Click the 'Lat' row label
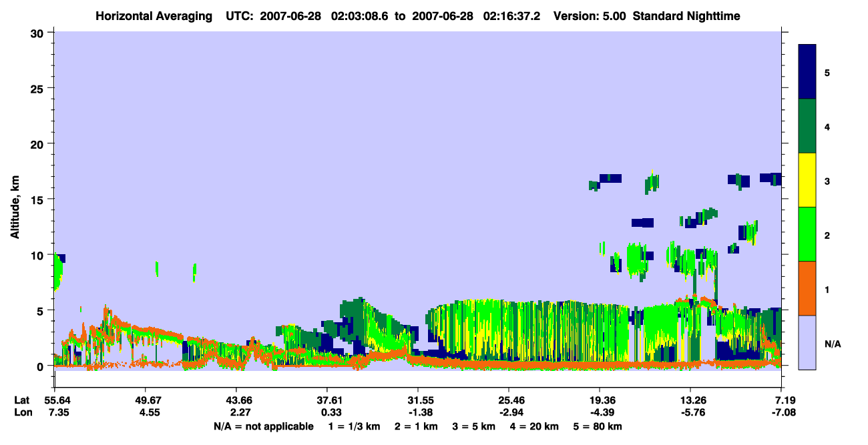This screenshot has height=445, width=868. pyautogui.click(x=22, y=400)
